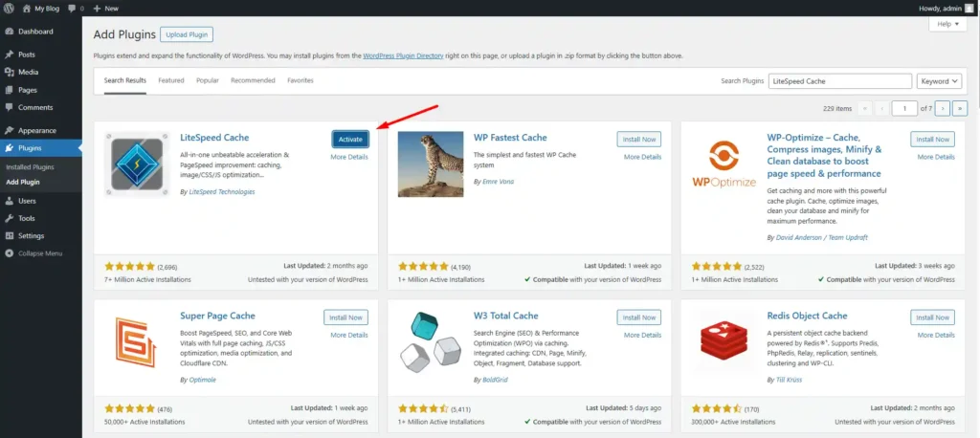Click the WordPress logo in admin bar

10,8
